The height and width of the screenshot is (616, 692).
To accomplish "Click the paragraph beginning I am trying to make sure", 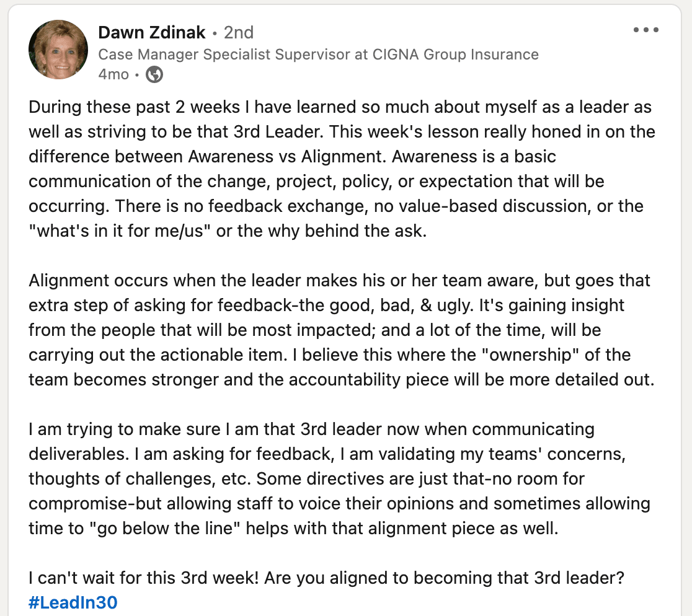I will pos(339,478).
